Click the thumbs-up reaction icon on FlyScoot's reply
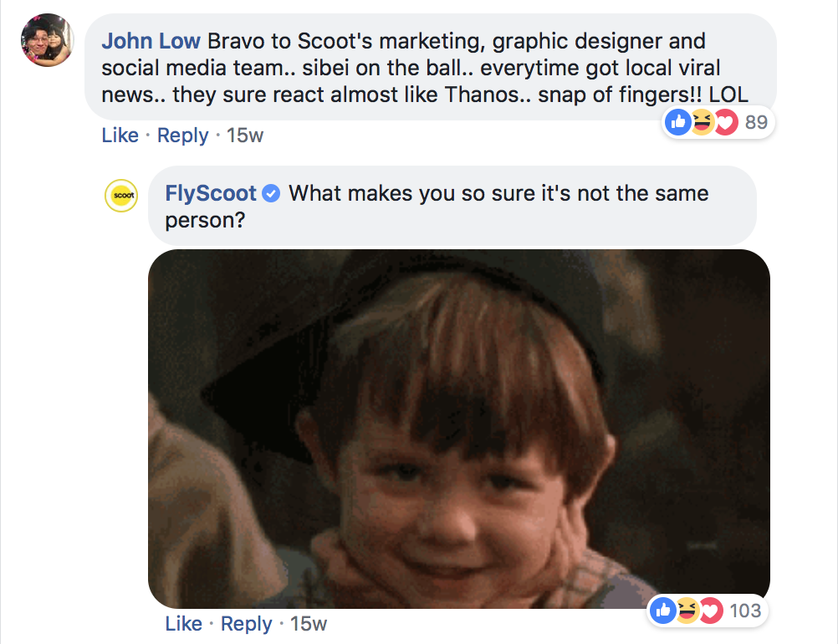Image resolution: width=838 pixels, height=644 pixels. (x=662, y=611)
